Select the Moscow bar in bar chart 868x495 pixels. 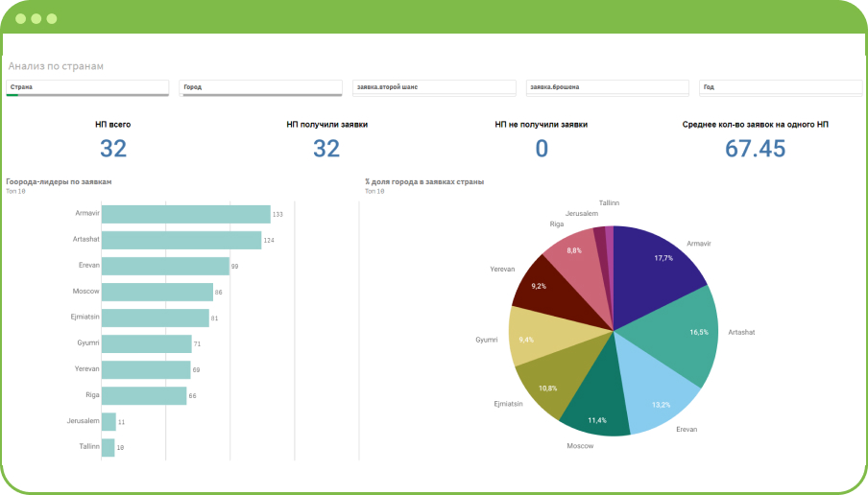(157, 292)
